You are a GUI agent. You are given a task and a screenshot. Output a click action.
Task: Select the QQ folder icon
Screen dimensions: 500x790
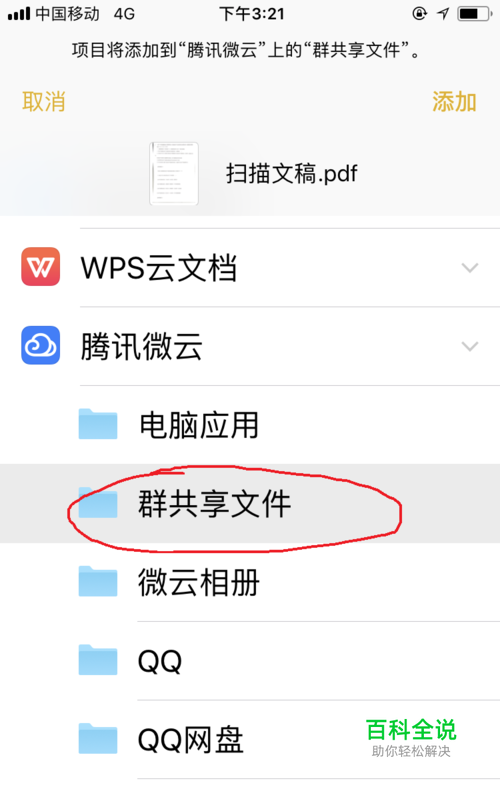(98, 660)
